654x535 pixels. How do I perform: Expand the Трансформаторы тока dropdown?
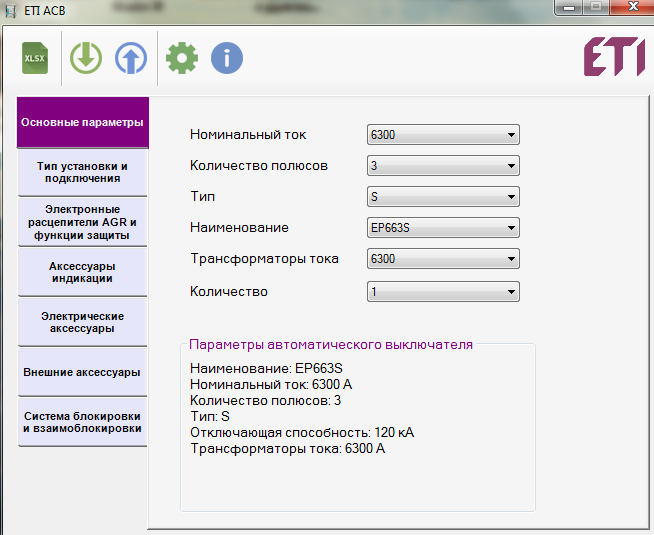tap(443, 259)
